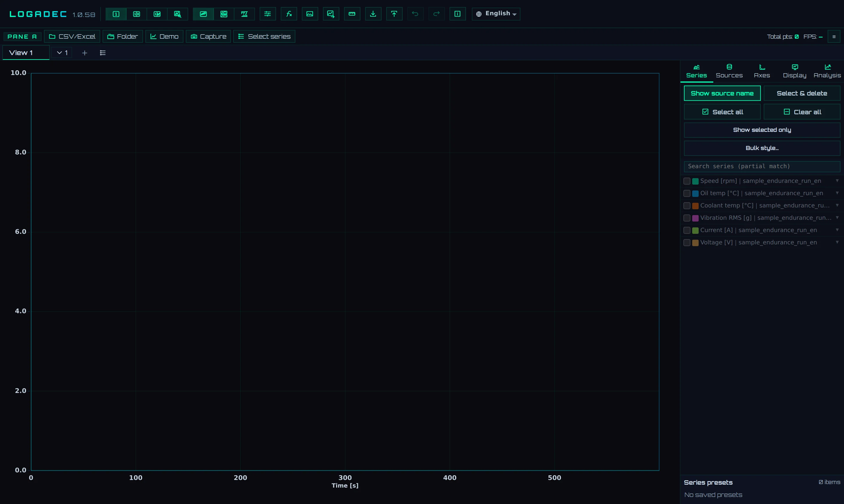The height and width of the screenshot is (504, 844).
Task: Enable the Speed [rpm] series checkbox
Action: click(x=687, y=181)
